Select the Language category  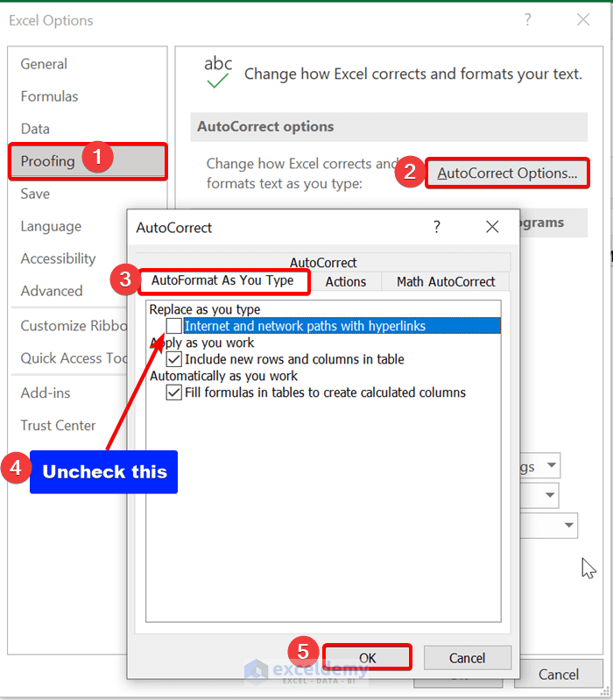[51, 226]
